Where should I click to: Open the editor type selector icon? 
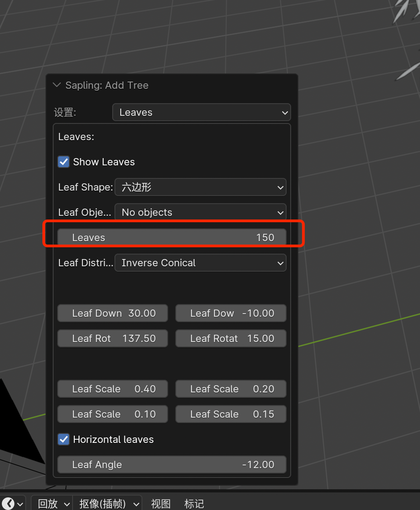(x=12, y=504)
